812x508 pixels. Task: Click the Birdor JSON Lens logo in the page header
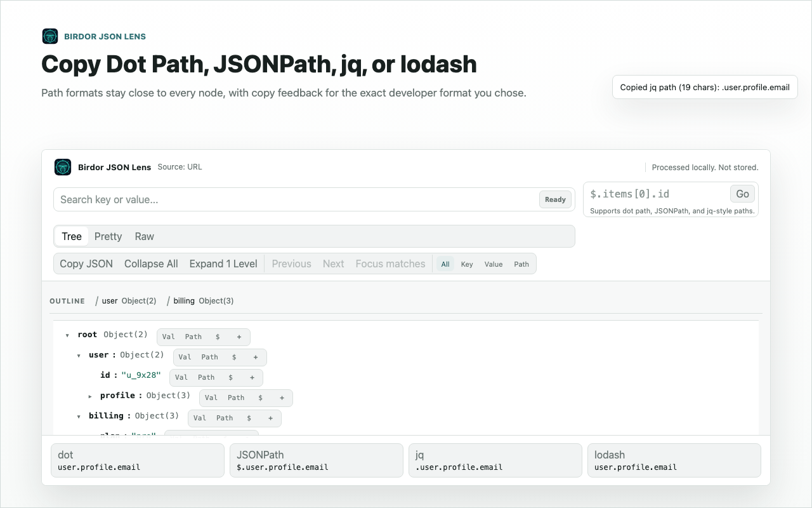click(x=50, y=36)
